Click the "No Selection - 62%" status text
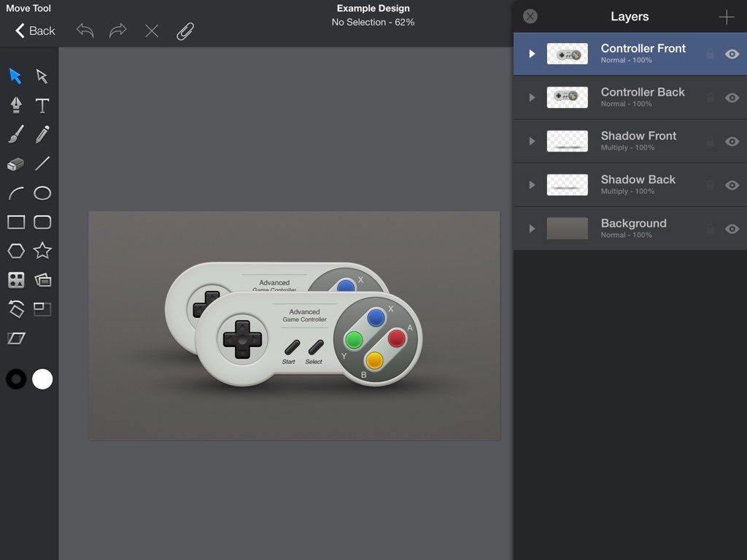The width and height of the screenshot is (747, 560). pos(373,23)
